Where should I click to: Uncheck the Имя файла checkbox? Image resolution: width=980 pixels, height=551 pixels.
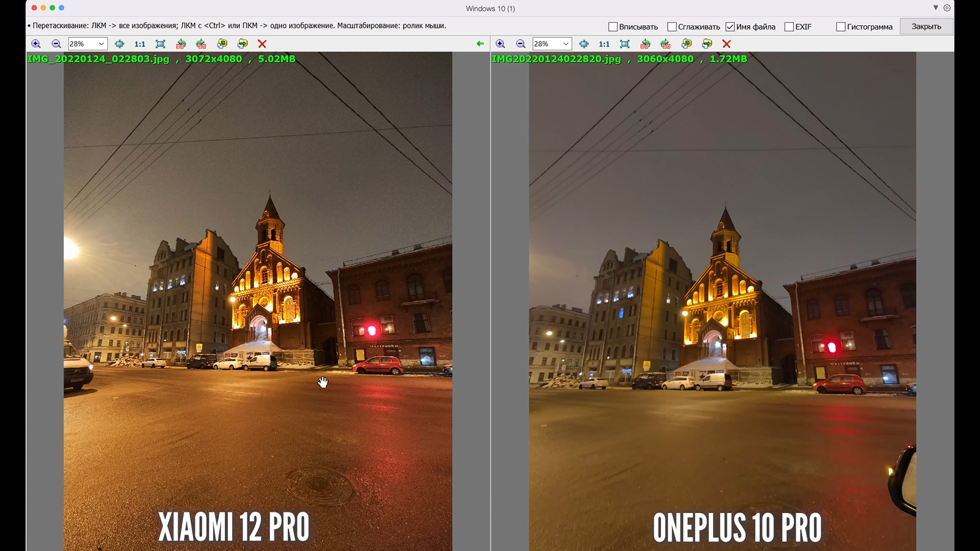730,27
